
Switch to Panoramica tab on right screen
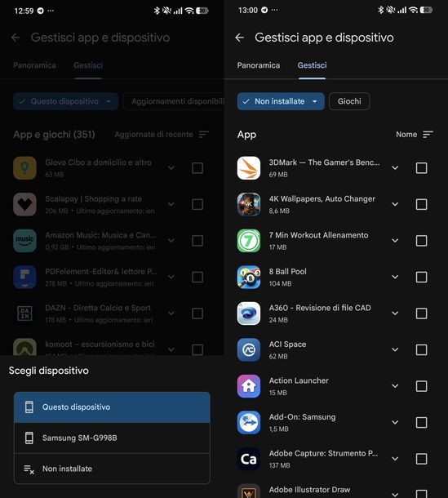pyautogui.click(x=259, y=65)
